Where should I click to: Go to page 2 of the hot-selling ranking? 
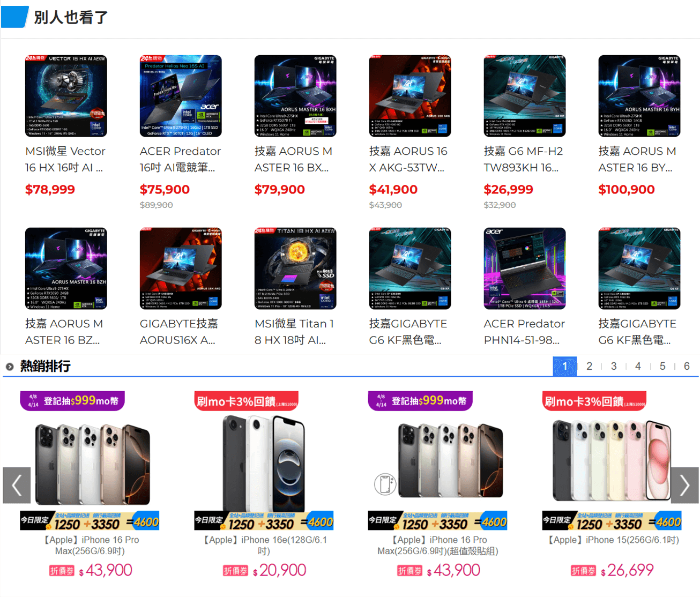tap(589, 366)
